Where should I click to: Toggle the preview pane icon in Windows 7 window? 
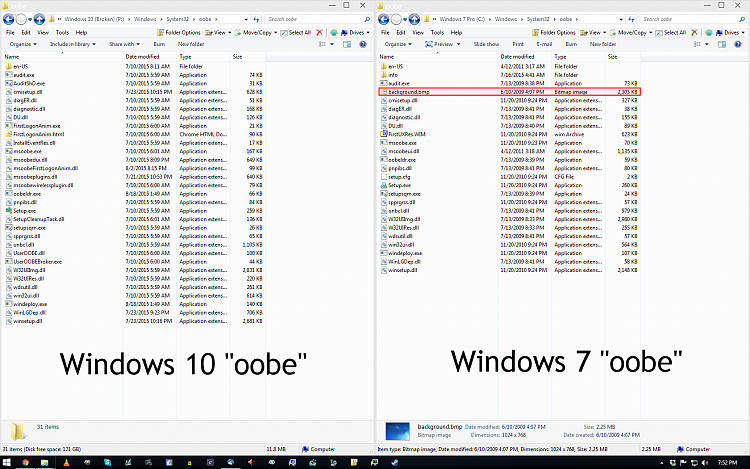(722, 44)
